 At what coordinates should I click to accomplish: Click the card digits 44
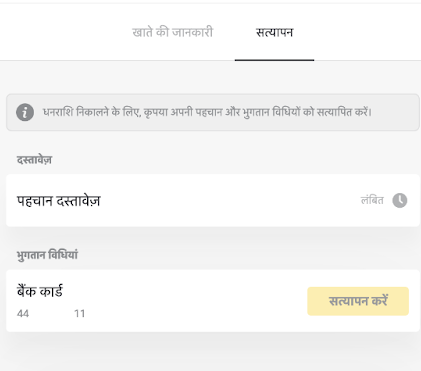23,314
